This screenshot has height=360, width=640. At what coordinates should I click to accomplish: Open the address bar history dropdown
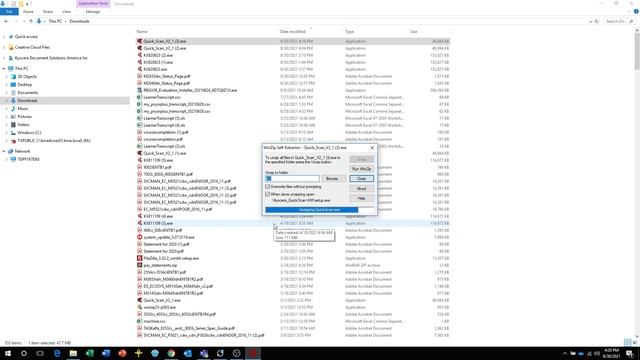click(x=591, y=21)
